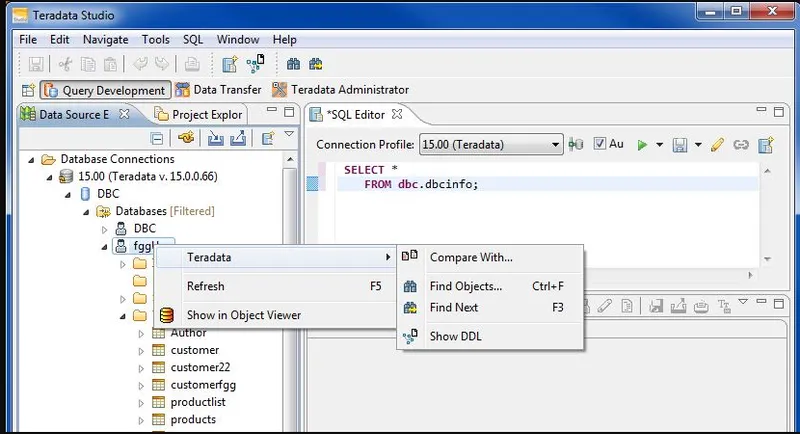The width and height of the screenshot is (800, 434).
Task: Open new SQL editor toolbar icon
Action: click(x=230, y=64)
